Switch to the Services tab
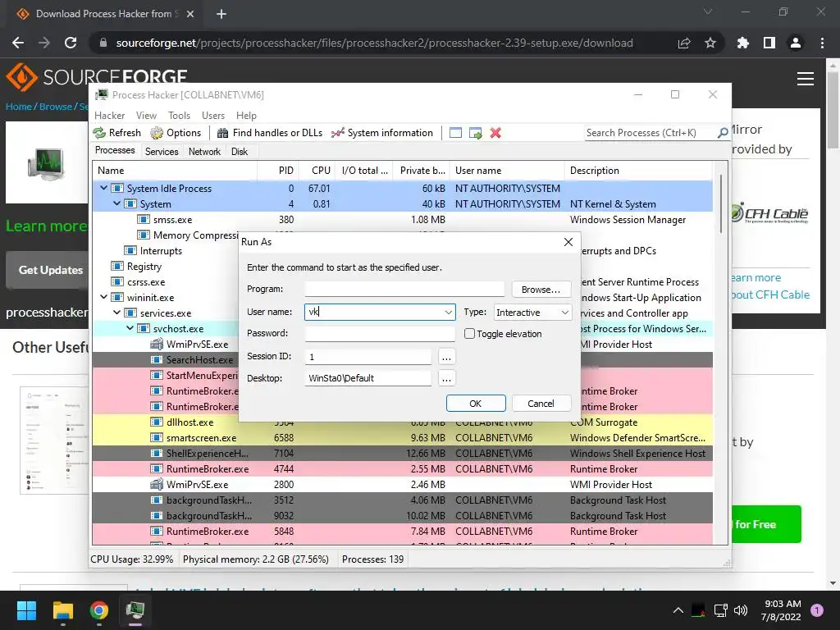 [x=162, y=152]
